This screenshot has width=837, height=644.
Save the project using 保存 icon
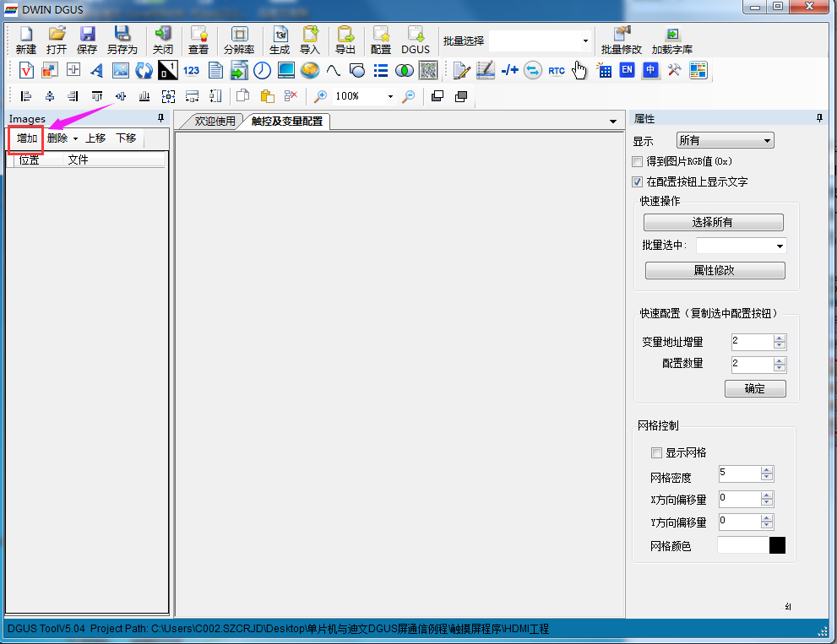86,41
